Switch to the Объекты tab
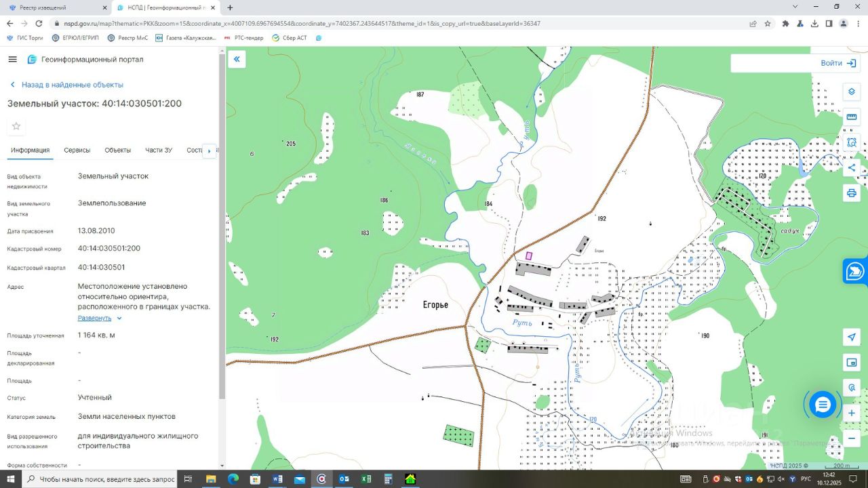Image resolution: width=868 pixels, height=488 pixels. tap(118, 150)
